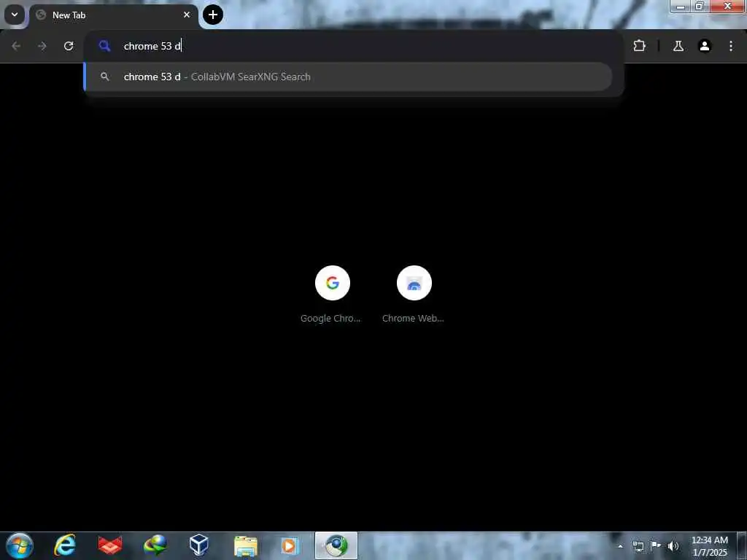Open the tab search dropdown arrow
Image resolution: width=747 pixels, height=560 pixels.
15,15
